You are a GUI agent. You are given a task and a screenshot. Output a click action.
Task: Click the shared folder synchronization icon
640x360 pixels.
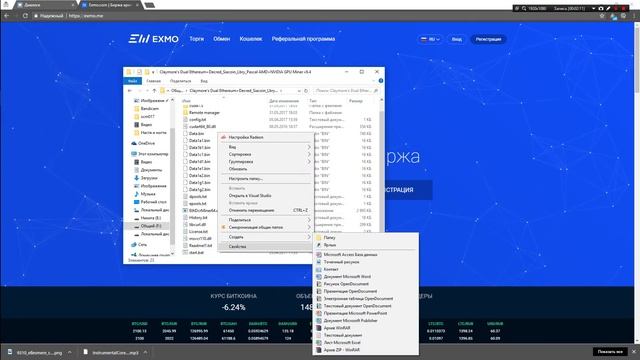(x=223, y=227)
